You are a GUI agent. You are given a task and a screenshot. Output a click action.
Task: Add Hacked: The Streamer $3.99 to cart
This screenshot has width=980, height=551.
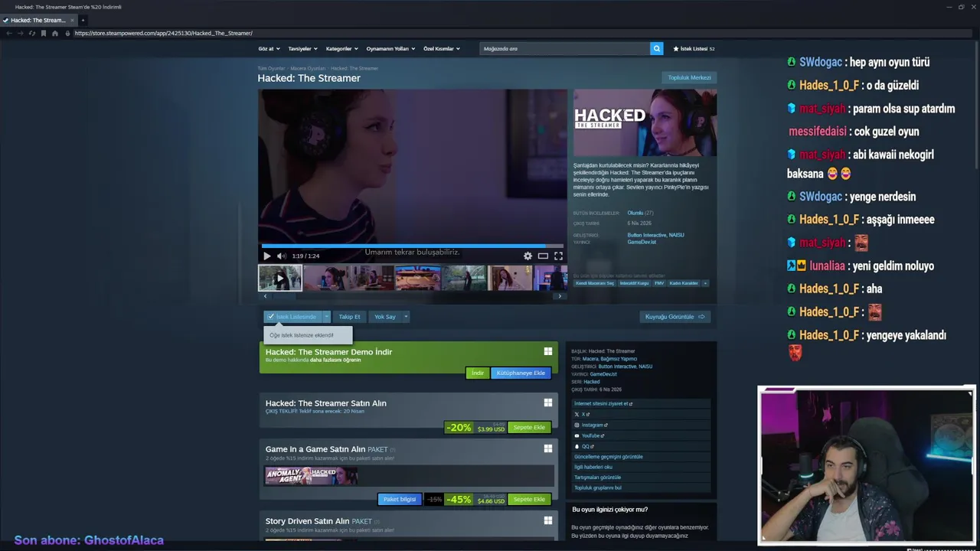529,427
